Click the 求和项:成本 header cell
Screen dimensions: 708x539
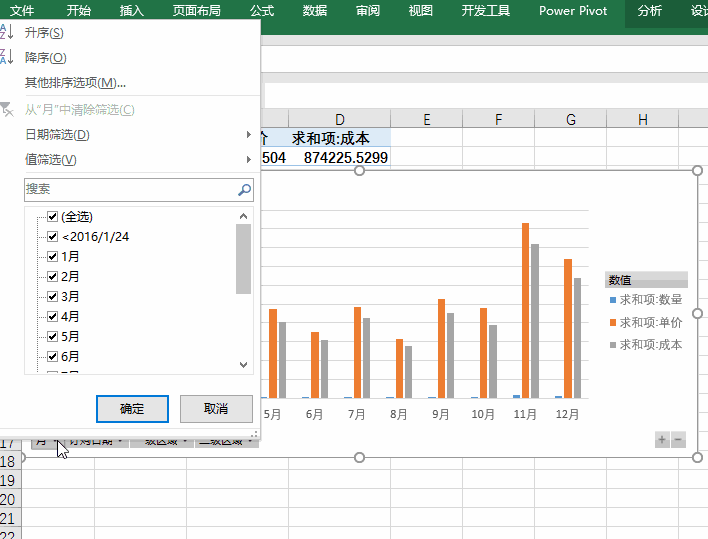point(340,138)
